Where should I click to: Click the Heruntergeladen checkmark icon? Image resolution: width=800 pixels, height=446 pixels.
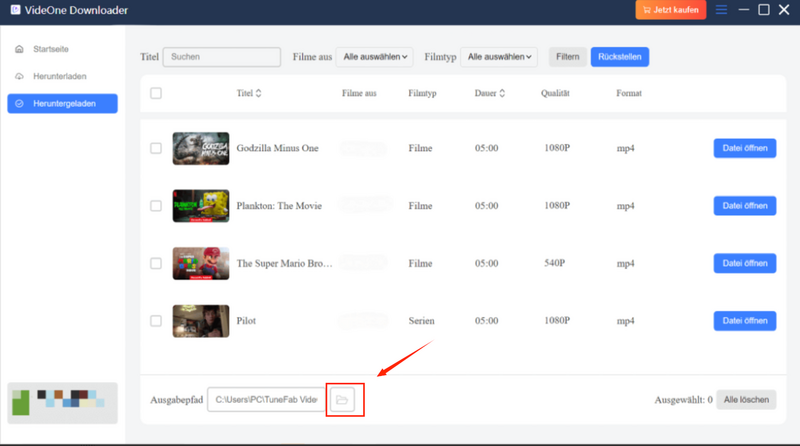coord(20,103)
